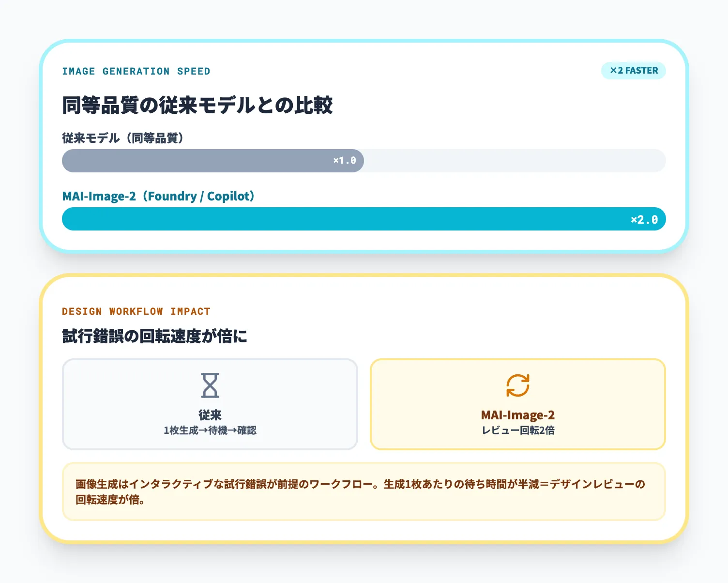Click the ×2.0 marker on the teal bar
Viewport: 728px width, 583px height.
[644, 219]
